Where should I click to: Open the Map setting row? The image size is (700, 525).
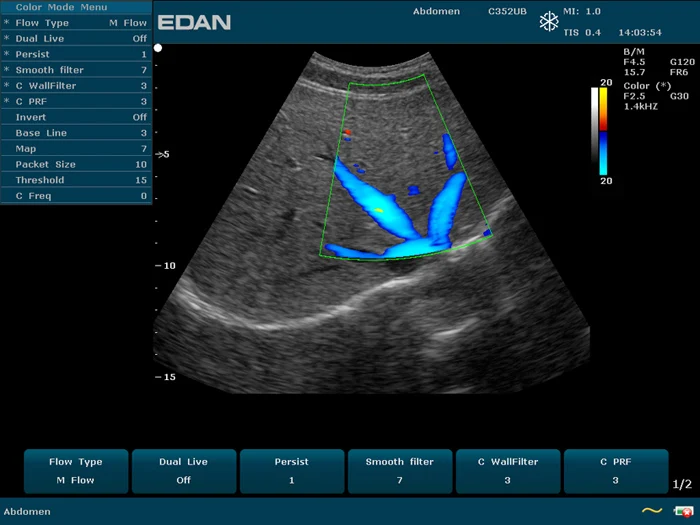pos(76,149)
